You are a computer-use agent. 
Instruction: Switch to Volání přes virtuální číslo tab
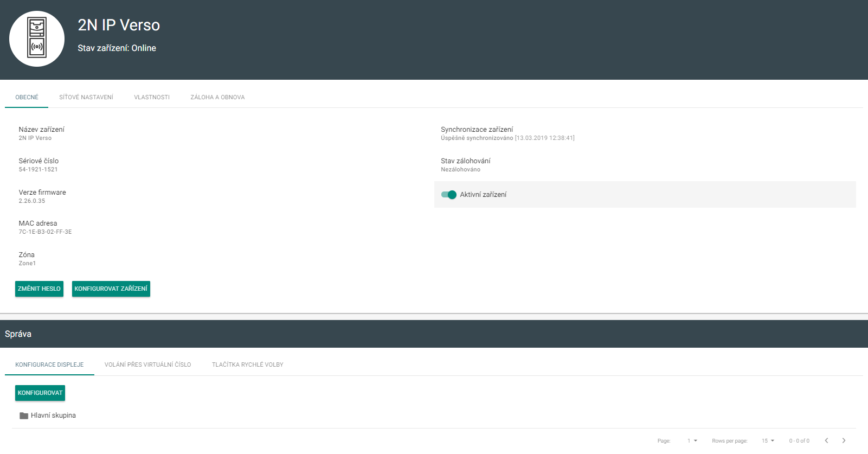148,365
